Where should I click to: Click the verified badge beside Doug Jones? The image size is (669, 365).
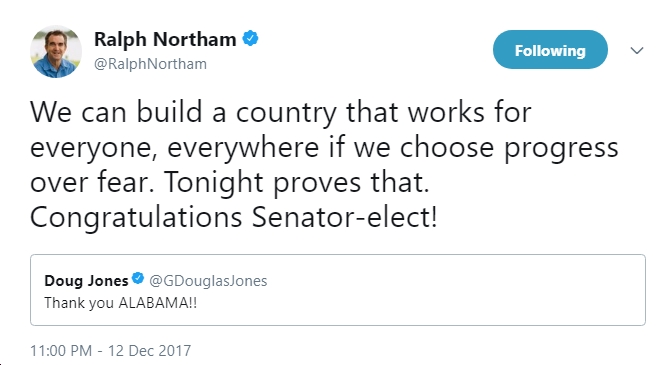138,279
